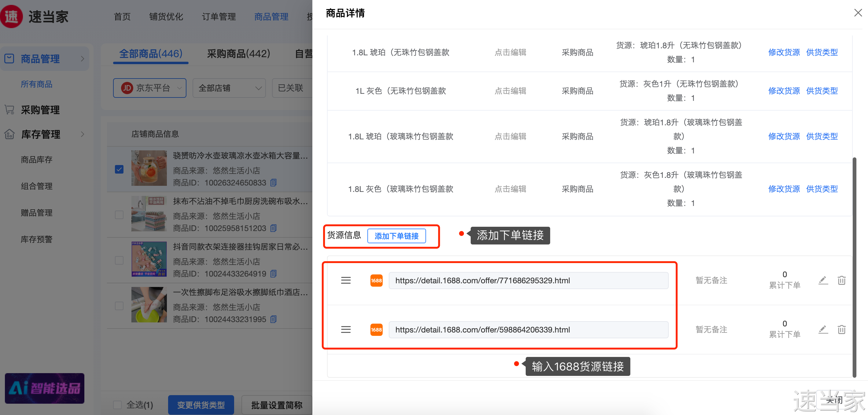
Task: Check the dishcloth product row checkbox
Action: pyautogui.click(x=119, y=215)
